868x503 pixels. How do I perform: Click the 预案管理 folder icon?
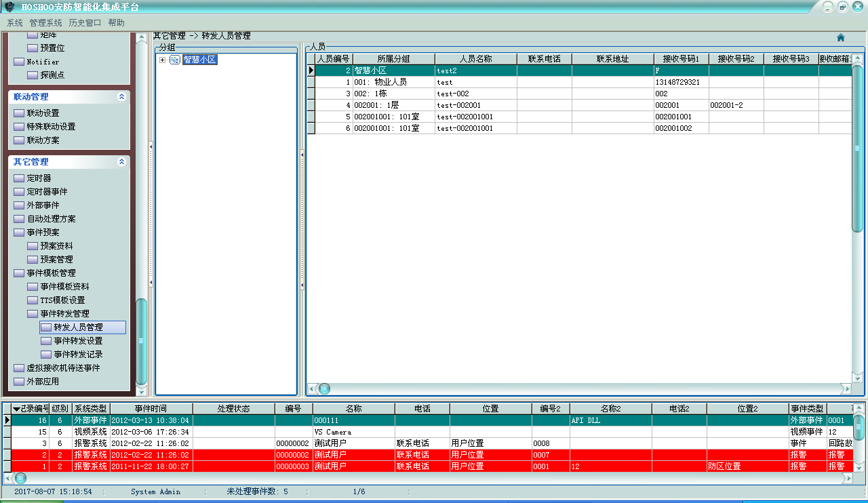coord(33,260)
